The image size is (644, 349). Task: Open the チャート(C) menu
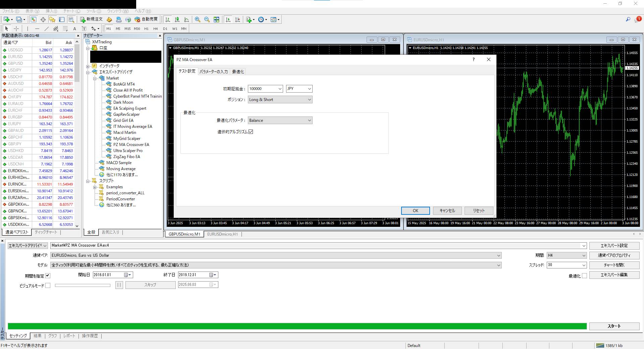(x=71, y=11)
